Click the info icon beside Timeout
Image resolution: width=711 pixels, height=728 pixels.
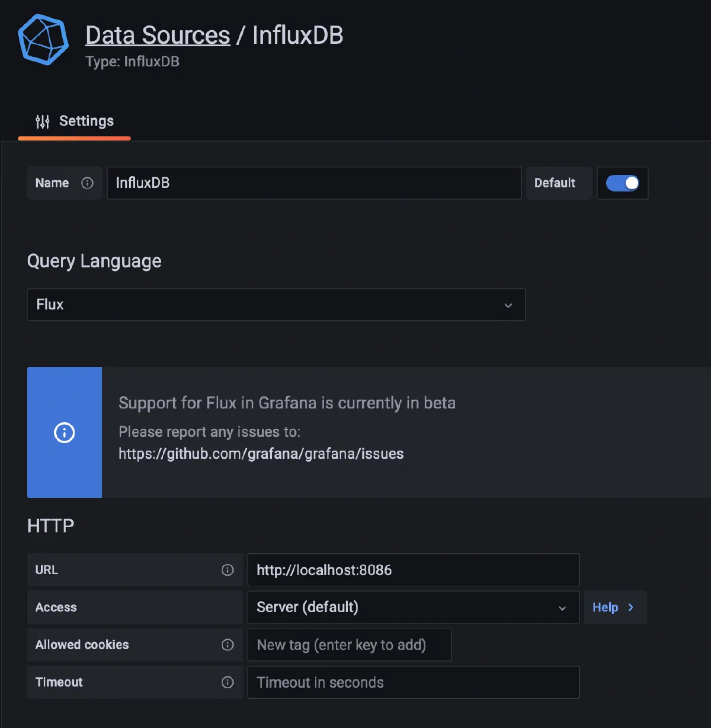(228, 682)
